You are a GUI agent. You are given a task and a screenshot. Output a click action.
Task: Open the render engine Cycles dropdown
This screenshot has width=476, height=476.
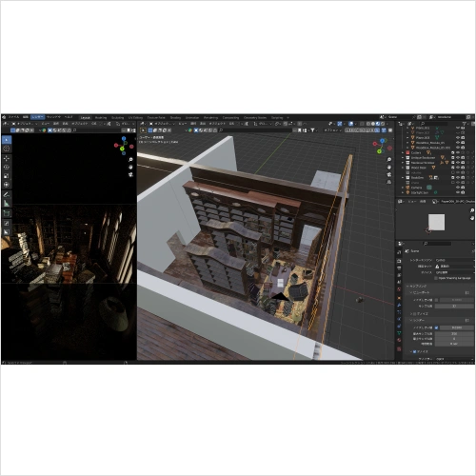point(454,260)
